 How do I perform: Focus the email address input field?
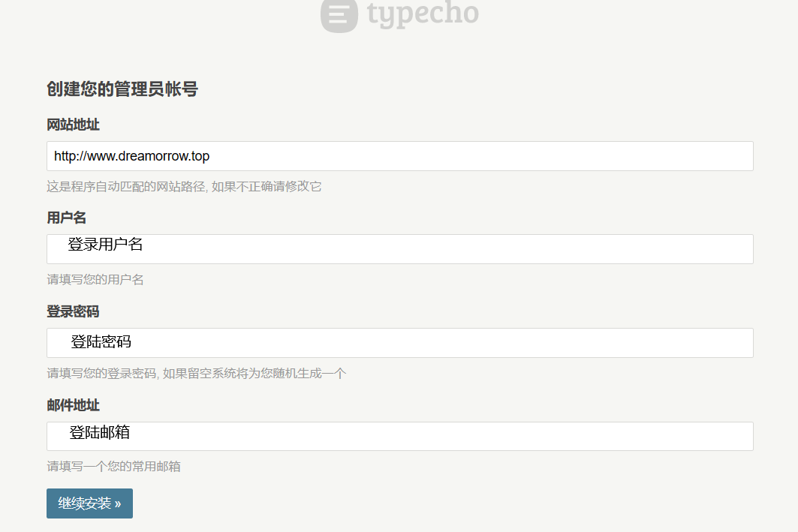click(x=450, y=437)
